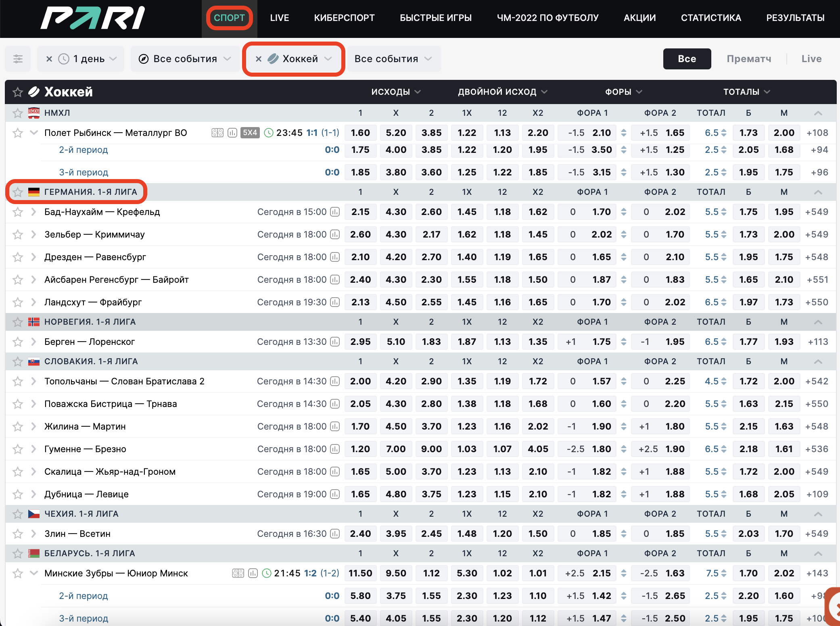Open statistics icon for Полет Рыбинск match

[x=232, y=133]
